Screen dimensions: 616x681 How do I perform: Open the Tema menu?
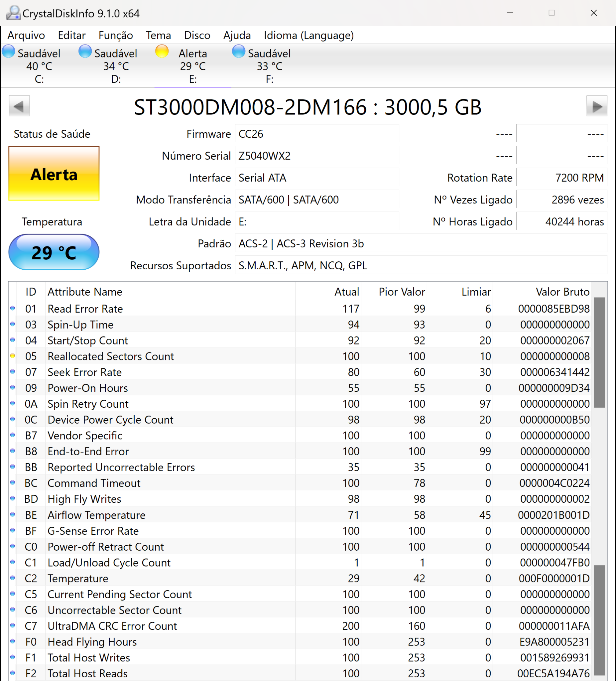pyautogui.click(x=158, y=35)
